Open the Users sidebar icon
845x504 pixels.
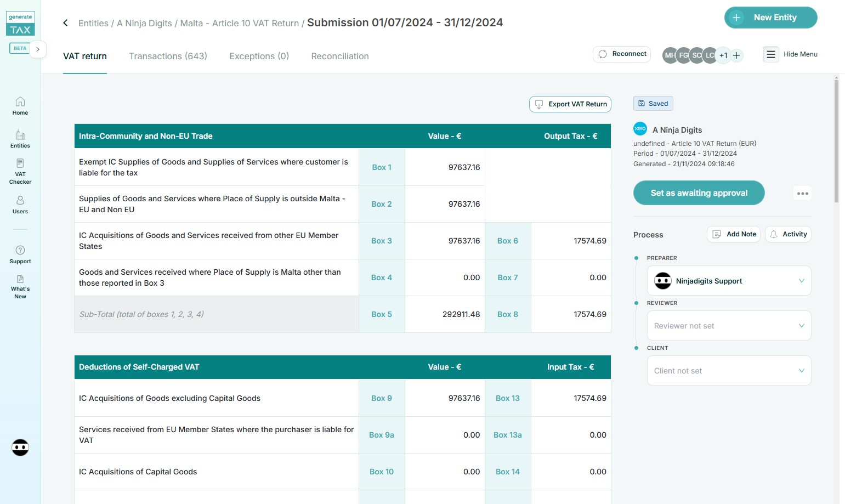[x=20, y=205]
